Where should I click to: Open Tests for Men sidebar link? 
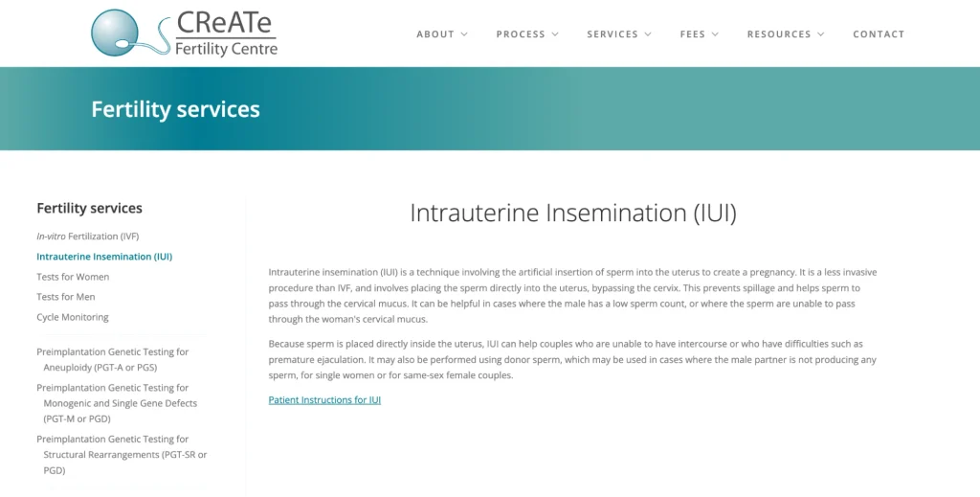pyautogui.click(x=66, y=296)
